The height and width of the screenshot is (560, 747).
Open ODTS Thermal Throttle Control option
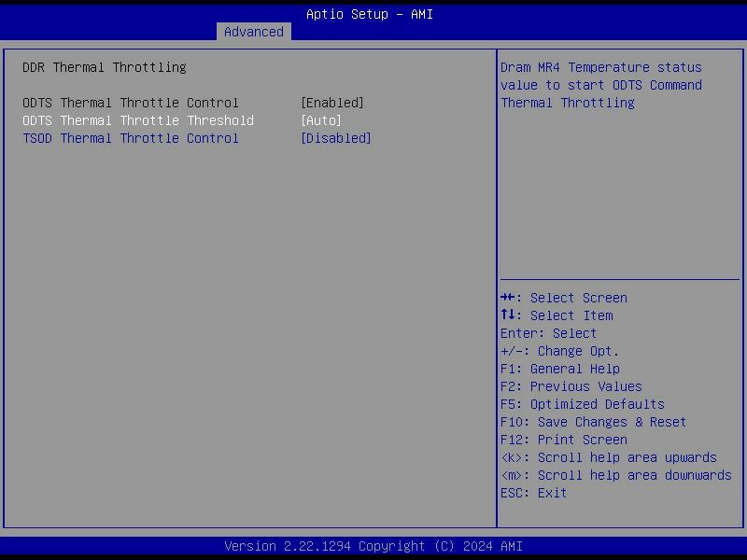click(x=131, y=103)
